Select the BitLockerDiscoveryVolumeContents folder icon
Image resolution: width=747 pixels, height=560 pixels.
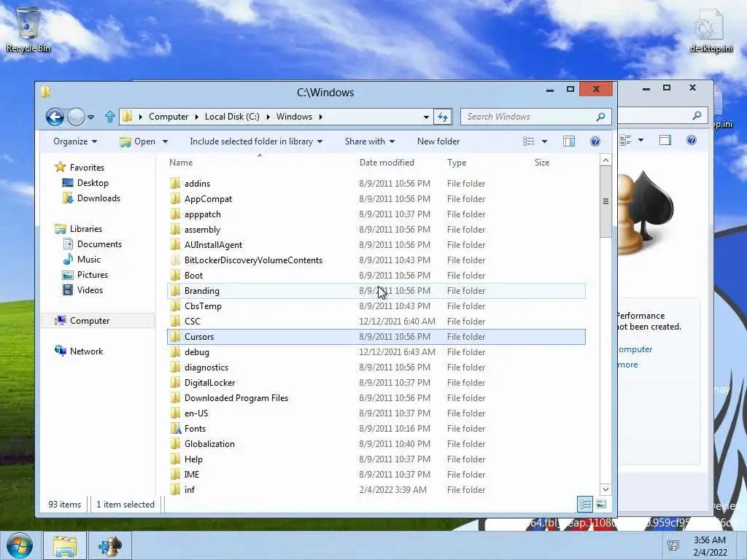[x=175, y=260]
